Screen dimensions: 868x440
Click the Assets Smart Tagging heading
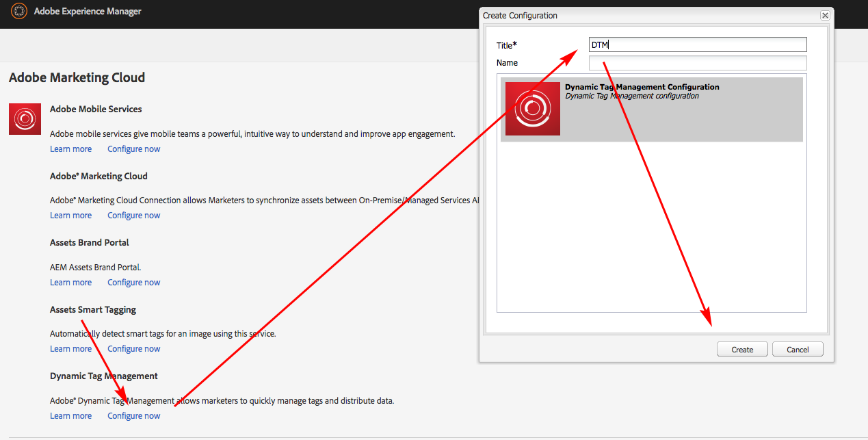click(93, 310)
